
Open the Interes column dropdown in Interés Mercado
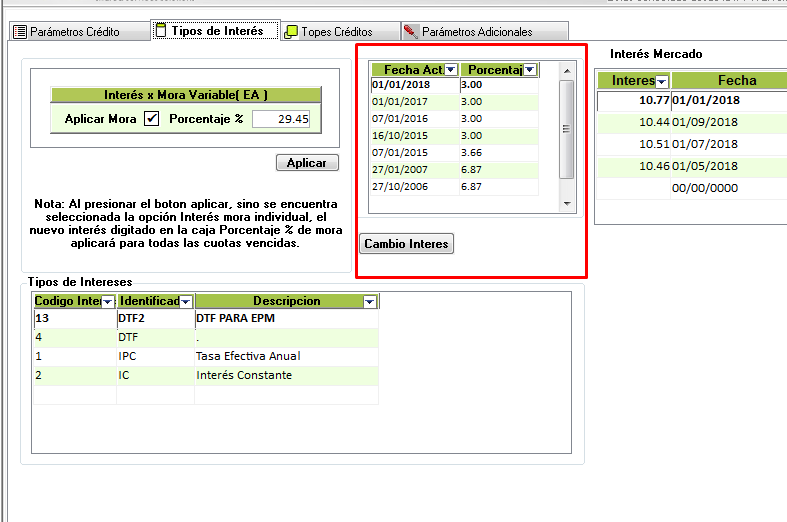coord(661,81)
